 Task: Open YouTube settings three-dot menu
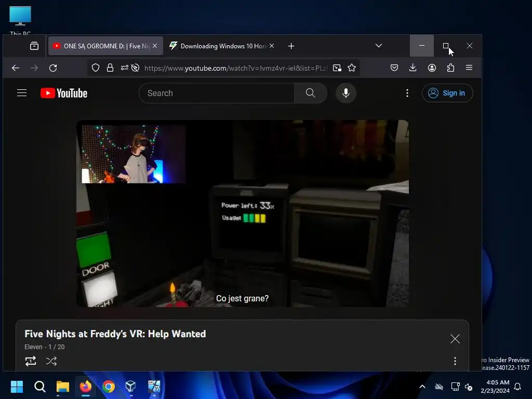407,93
